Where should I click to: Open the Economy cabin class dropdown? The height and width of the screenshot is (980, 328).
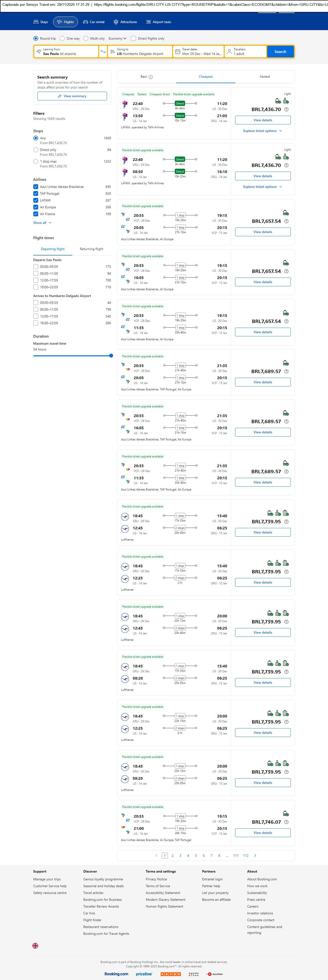click(117, 38)
